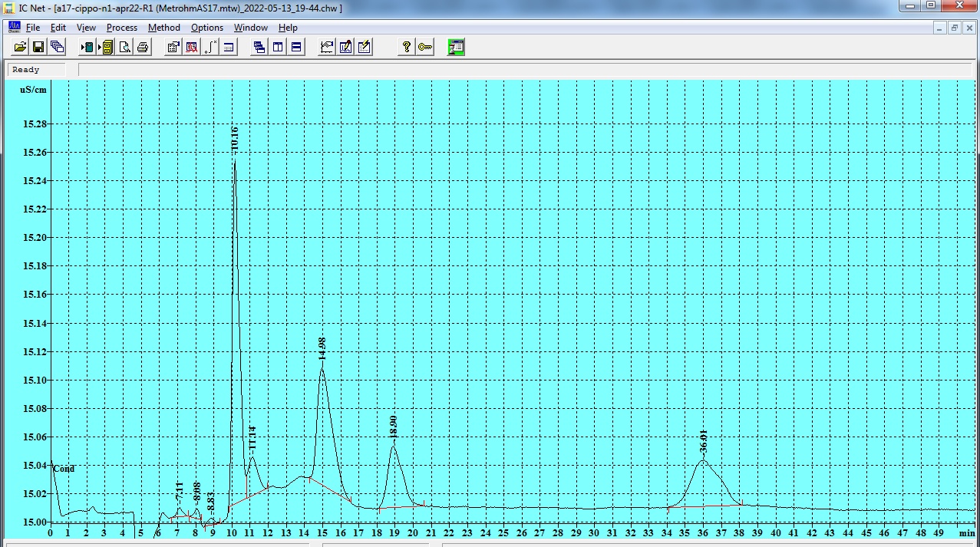Open the Process menu
The width and height of the screenshot is (980, 547).
click(122, 28)
